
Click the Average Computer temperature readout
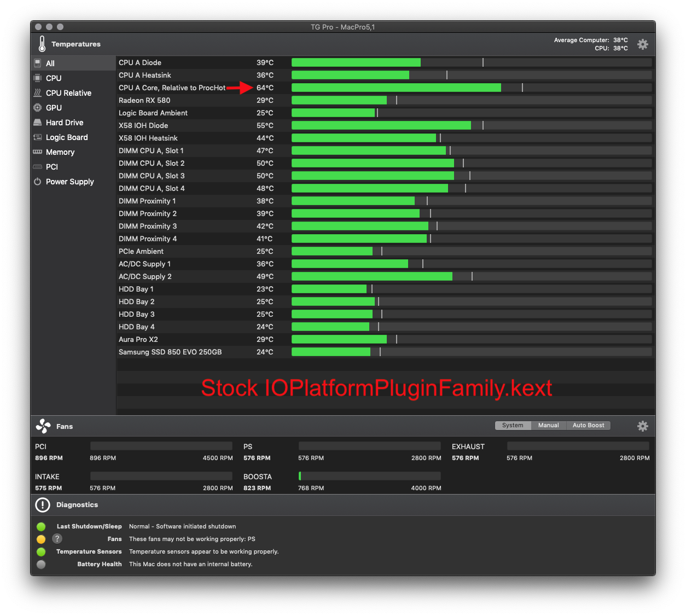(591, 40)
